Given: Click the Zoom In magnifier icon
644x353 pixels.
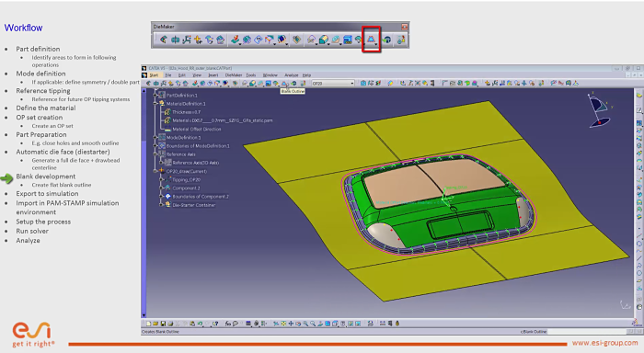Looking at the screenshot, I should [x=305, y=324].
